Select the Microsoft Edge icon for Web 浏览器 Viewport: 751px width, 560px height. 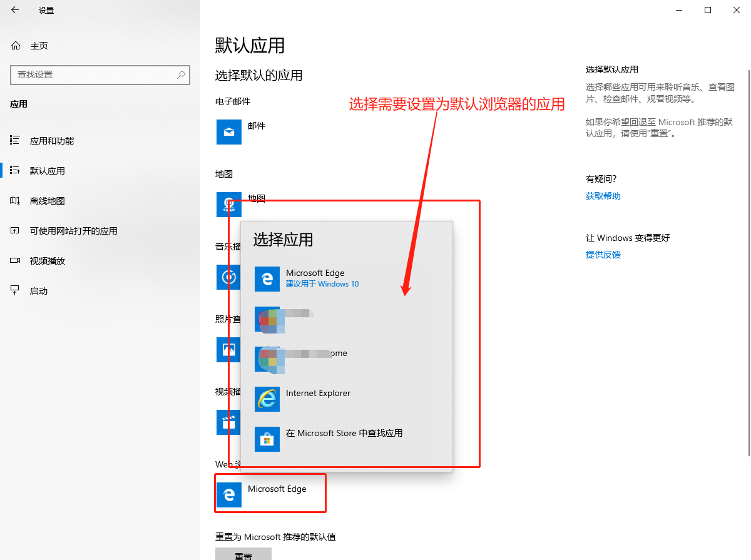pyautogui.click(x=228, y=494)
